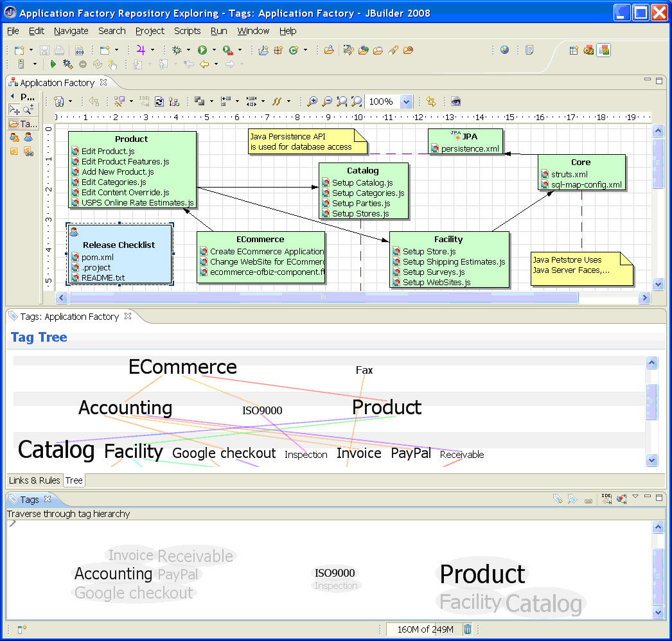Switch to the gear-marked perspective icon
Image resolution: width=672 pixels, height=641 pixels.
pos(588,50)
